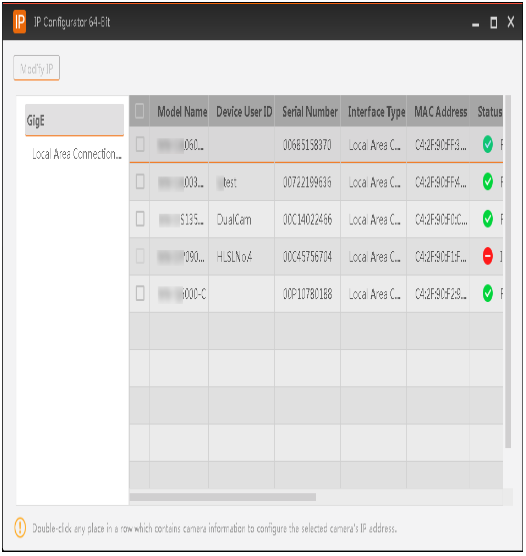Click the orange info icon at bottom
Image resolution: width=526 pixels, height=556 pixels.
click(x=20, y=527)
